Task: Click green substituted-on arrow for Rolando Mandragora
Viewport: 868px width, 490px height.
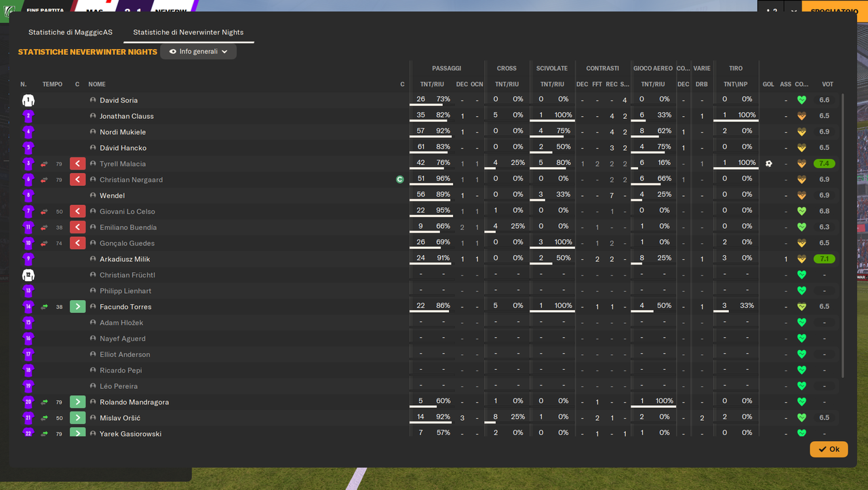Action: click(77, 402)
